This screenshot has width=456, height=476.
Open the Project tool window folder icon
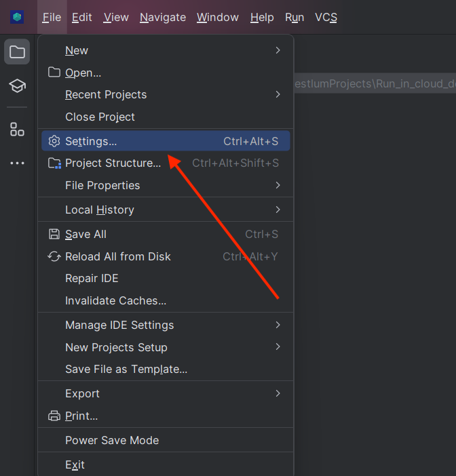pyautogui.click(x=17, y=52)
